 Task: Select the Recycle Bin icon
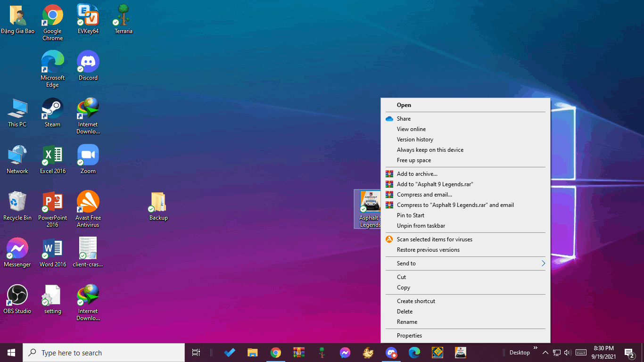(17, 206)
